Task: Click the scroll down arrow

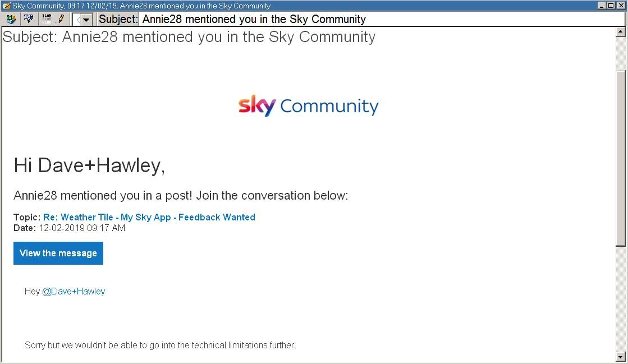Action: pos(620,356)
